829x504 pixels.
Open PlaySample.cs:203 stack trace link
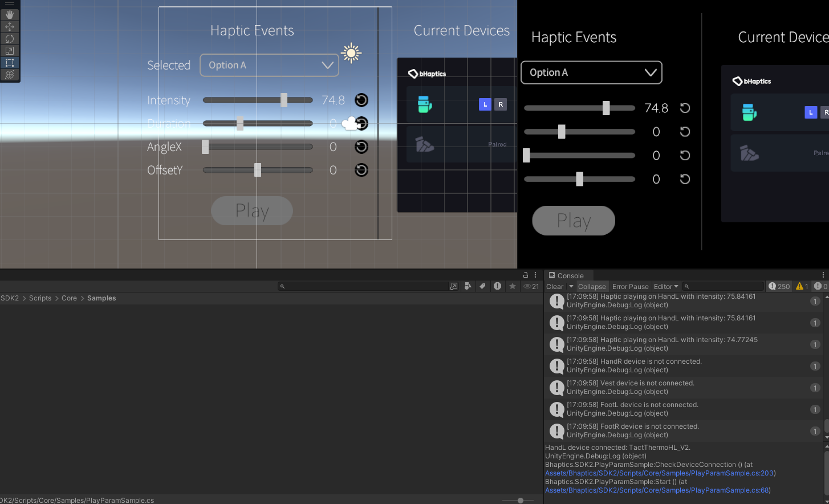click(659, 473)
